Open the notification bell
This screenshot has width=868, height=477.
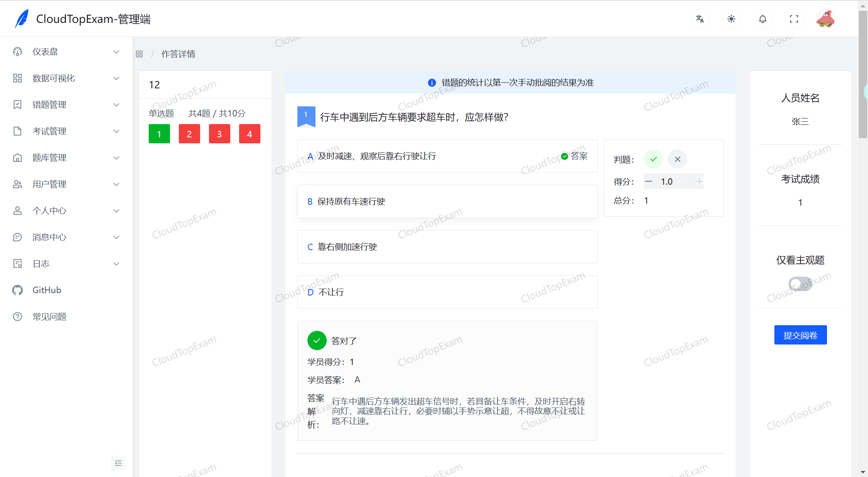point(762,18)
